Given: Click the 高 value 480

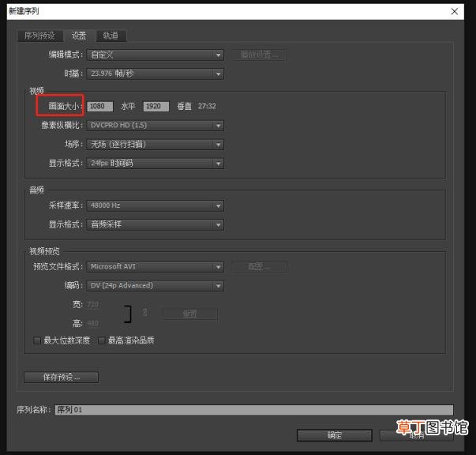Looking at the screenshot, I should [93, 324].
